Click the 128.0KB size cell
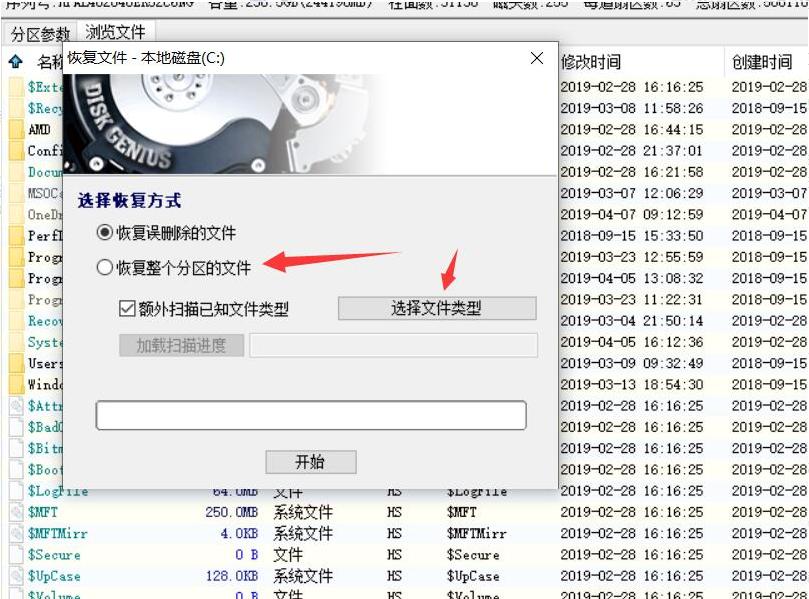Viewport: 809px width, 599px height. click(231, 576)
